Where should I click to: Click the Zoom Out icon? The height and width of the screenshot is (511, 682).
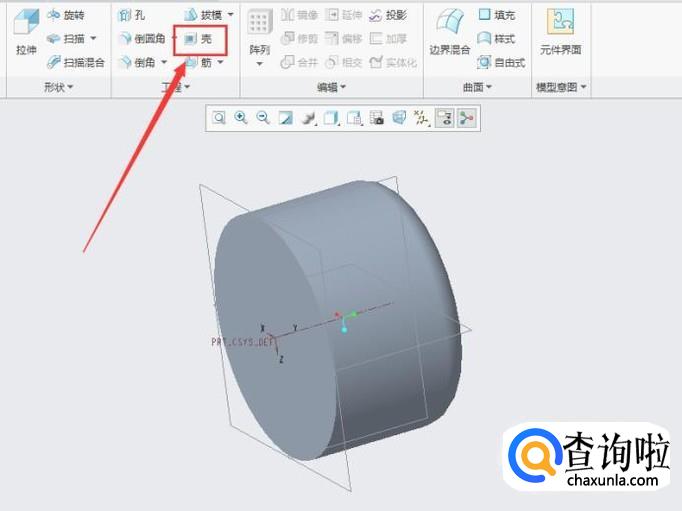263,118
